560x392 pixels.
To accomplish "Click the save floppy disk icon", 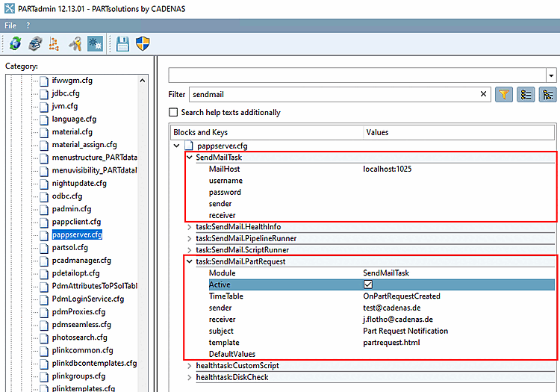I will click(x=122, y=43).
